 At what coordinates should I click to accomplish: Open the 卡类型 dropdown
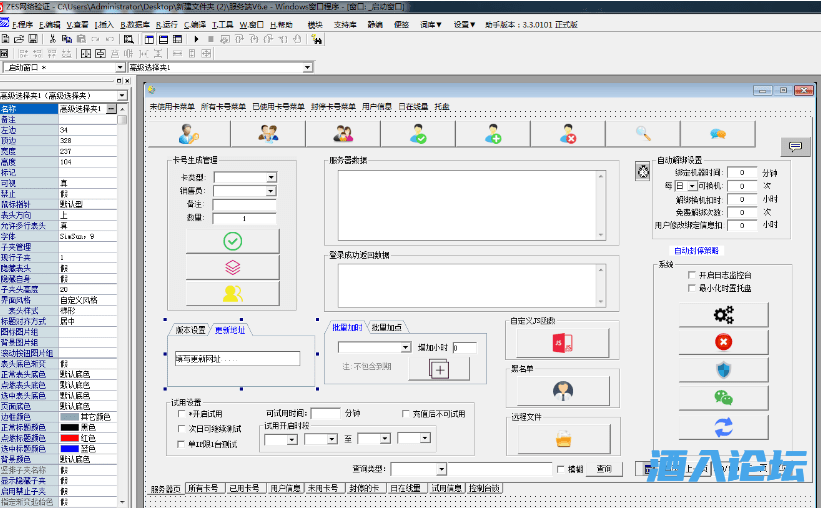point(271,178)
